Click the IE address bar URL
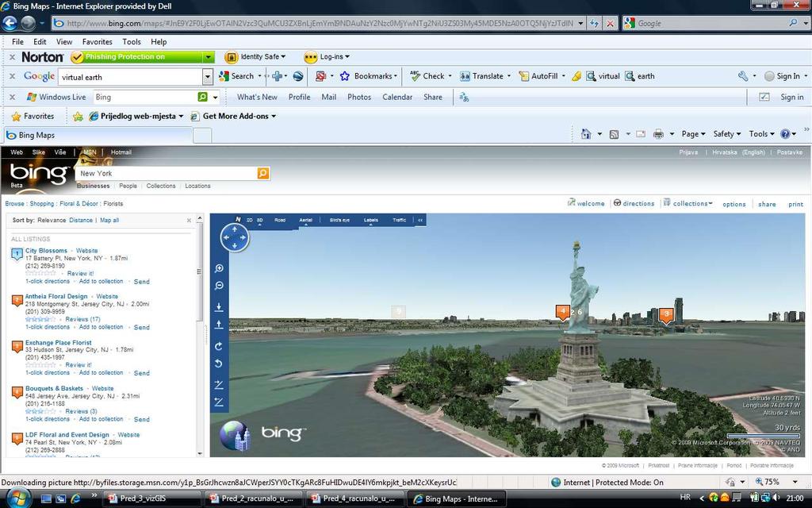812x508 pixels. tap(320, 23)
